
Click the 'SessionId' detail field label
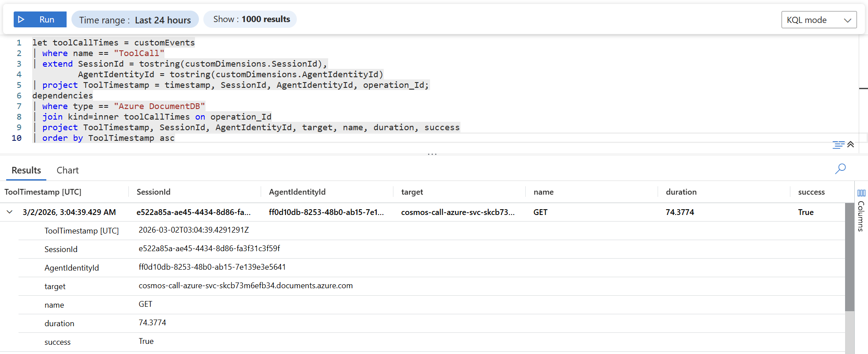tap(61, 249)
